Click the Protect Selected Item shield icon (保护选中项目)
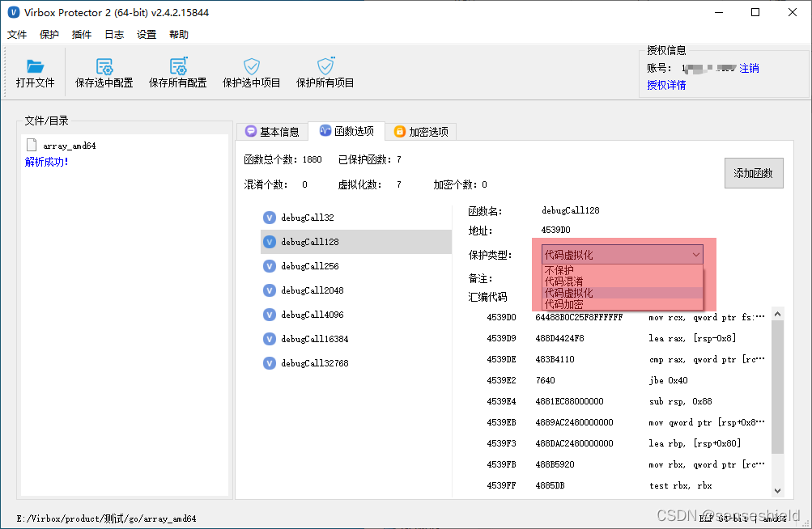This screenshot has width=812, height=529. 252,66
